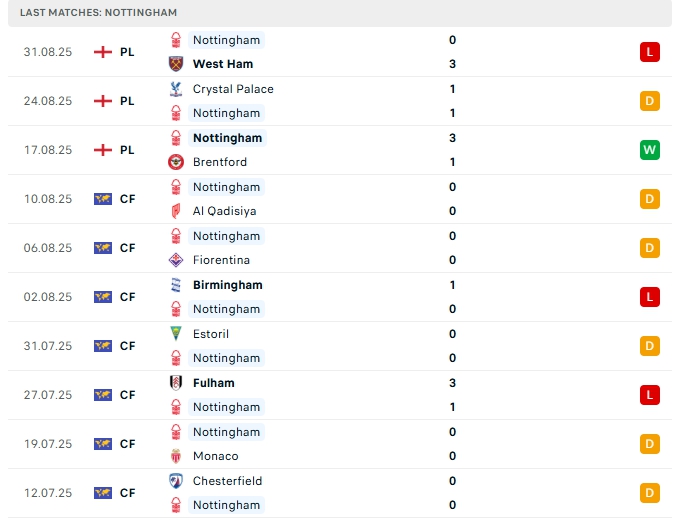Click the Al Qadisiya club logo
This screenshot has width=682, height=520.
coord(176,211)
